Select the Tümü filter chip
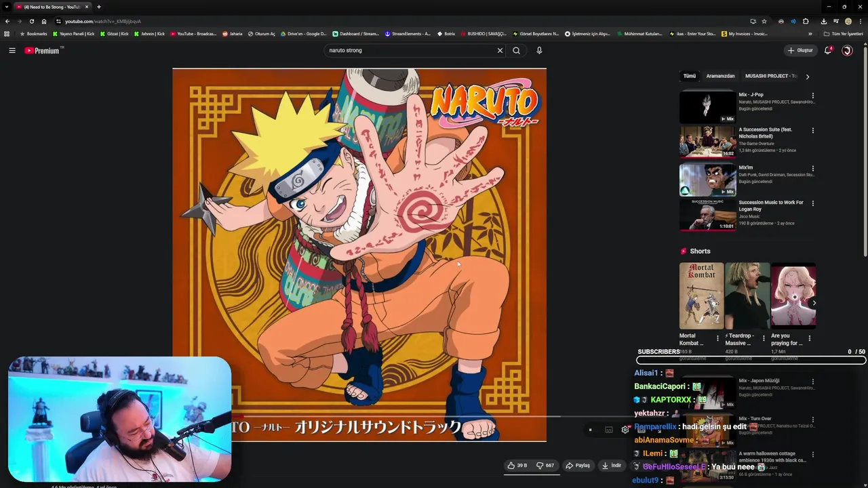Image resolution: width=868 pixels, height=488 pixels. 690,76
